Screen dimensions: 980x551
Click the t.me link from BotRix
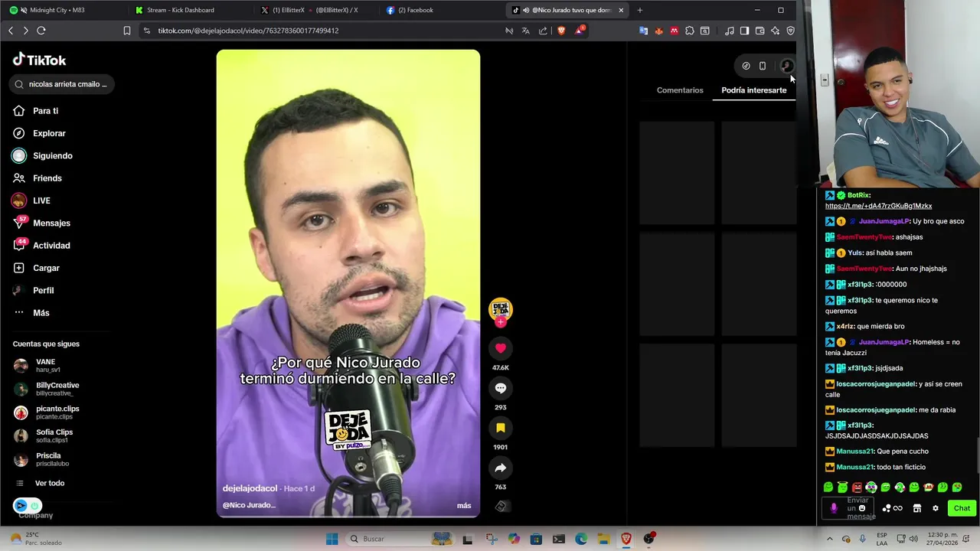(x=878, y=206)
